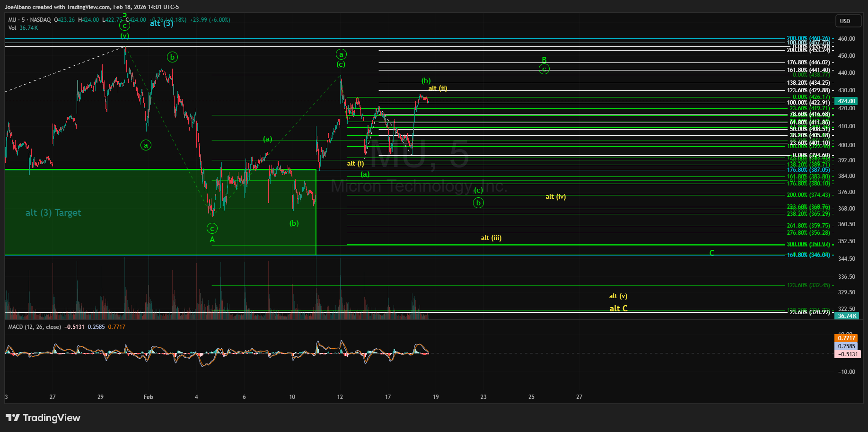The height and width of the screenshot is (432, 868).
Task: Click the Vol 36.74K indicator label
Action: (23, 28)
